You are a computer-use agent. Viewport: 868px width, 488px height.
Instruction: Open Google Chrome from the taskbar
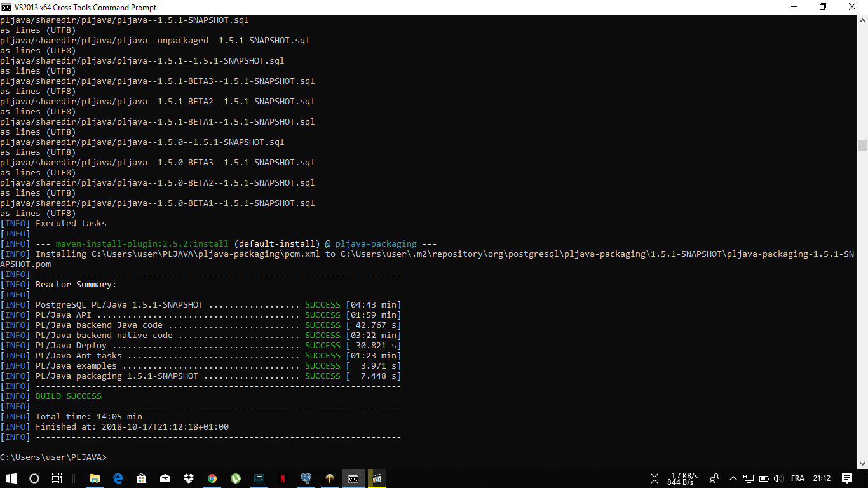point(212,478)
